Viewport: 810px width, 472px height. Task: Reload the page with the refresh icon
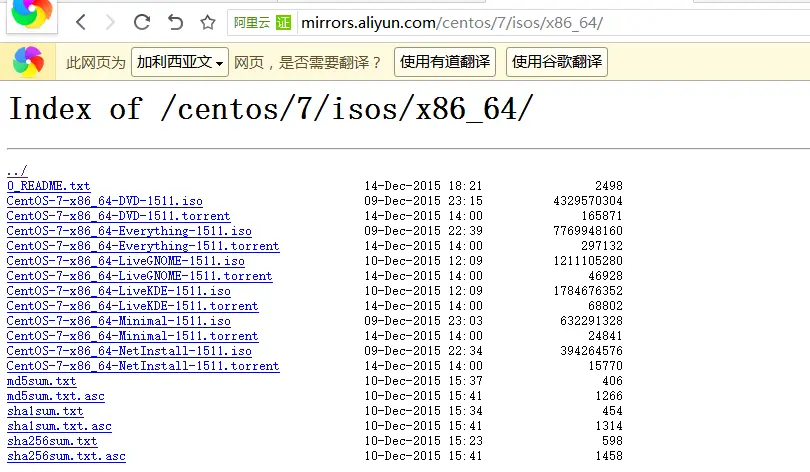142,22
